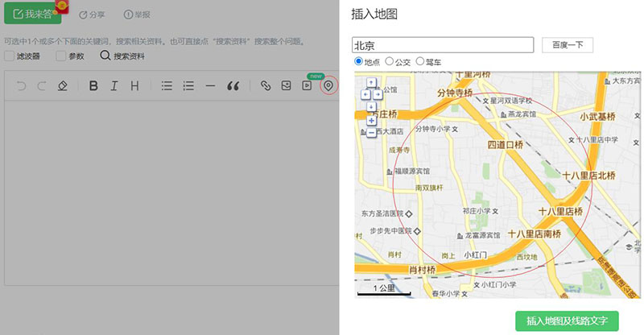
Task: Select the 地点 radio option
Action: [358, 61]
